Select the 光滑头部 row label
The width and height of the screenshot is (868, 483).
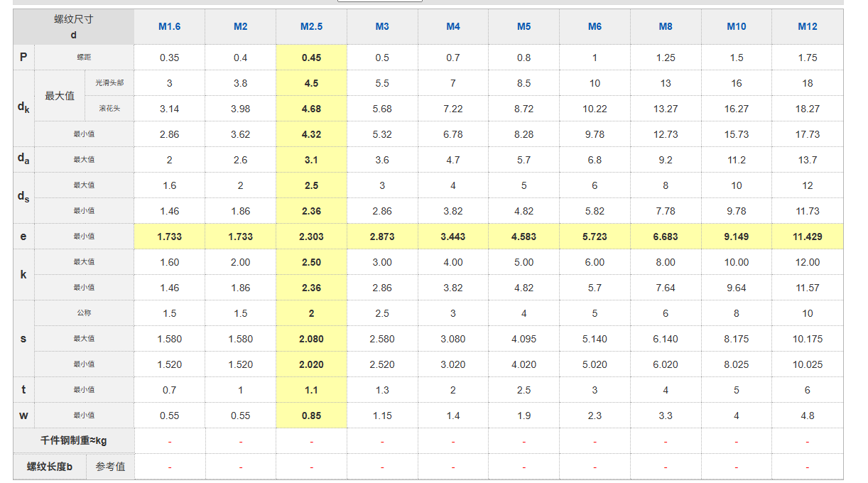pos(109,83)
